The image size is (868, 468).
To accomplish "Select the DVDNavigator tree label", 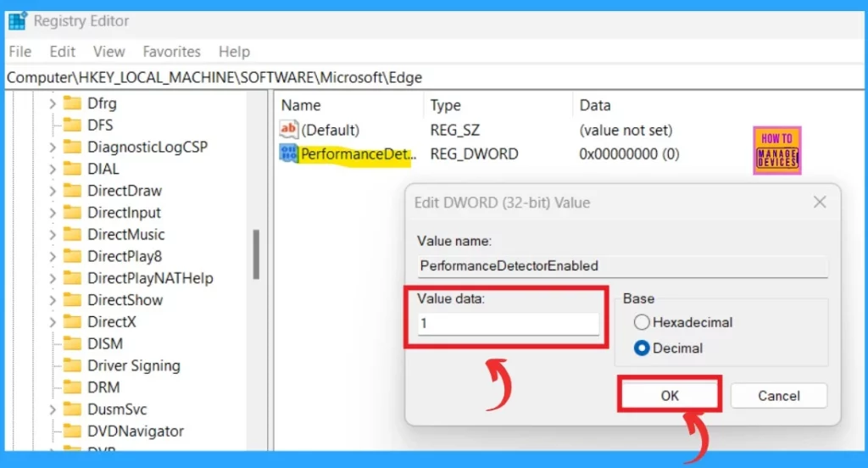I will 136,431.
